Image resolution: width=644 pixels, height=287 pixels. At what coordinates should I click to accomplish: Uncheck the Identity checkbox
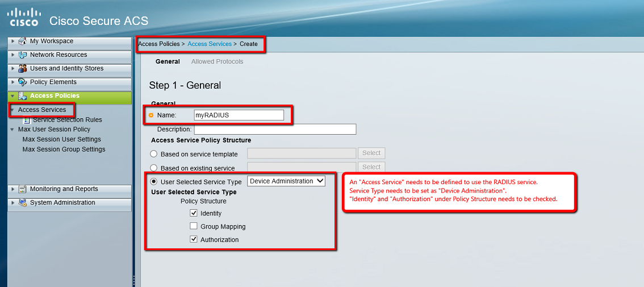[x=194, y=213]
